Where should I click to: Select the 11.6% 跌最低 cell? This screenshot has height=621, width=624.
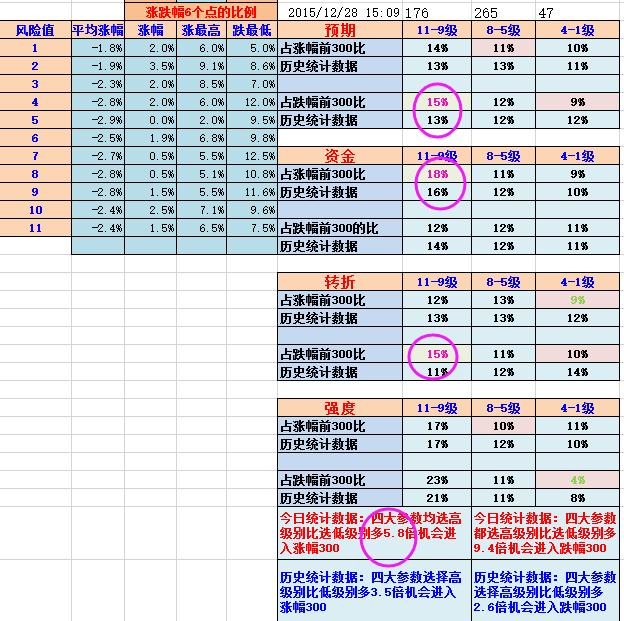tap(252, 192)
